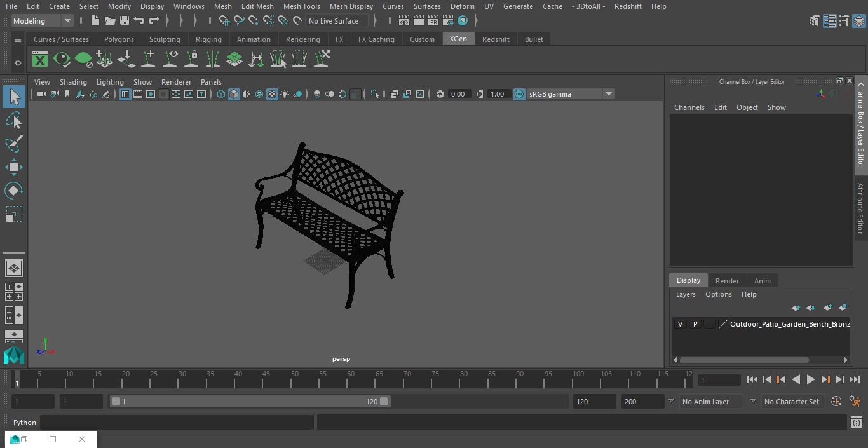Open the Script Editor icon
Screen dimensions: 868x448
pos(857,423)
